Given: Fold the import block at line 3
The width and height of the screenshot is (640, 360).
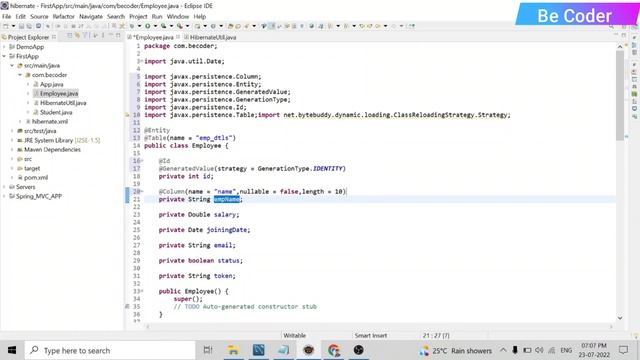Looking at the screenshot, I should [x=142, y=61].
